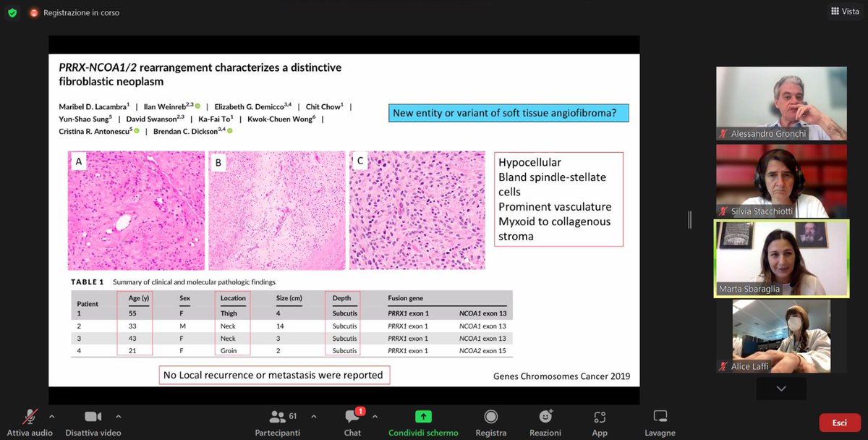Open the Chat panel
Screen dimensions: 868x440
[x=352, y=423]
